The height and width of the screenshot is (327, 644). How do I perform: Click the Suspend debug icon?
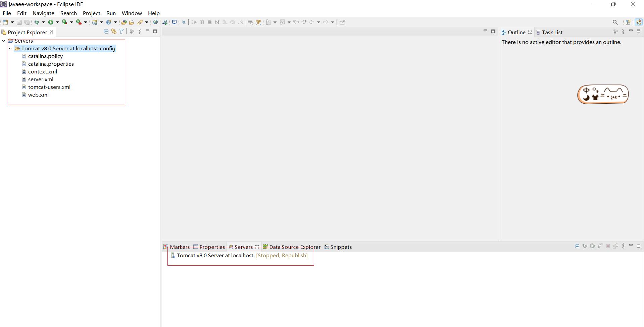coord(202,22)
